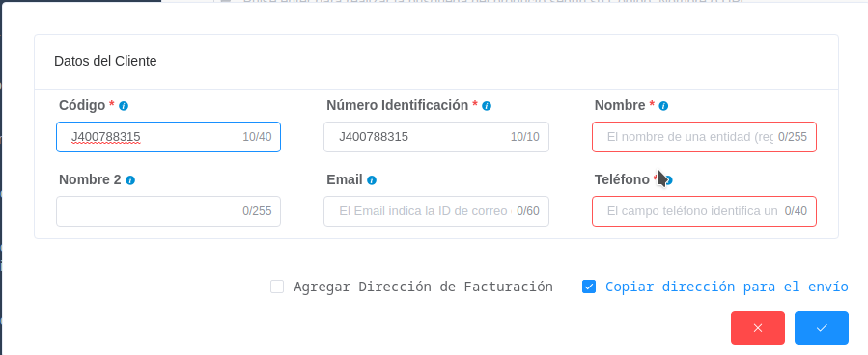868x355 pixels.
Task: Click the info icon beside Teléfono
Action: coord(668,180)
